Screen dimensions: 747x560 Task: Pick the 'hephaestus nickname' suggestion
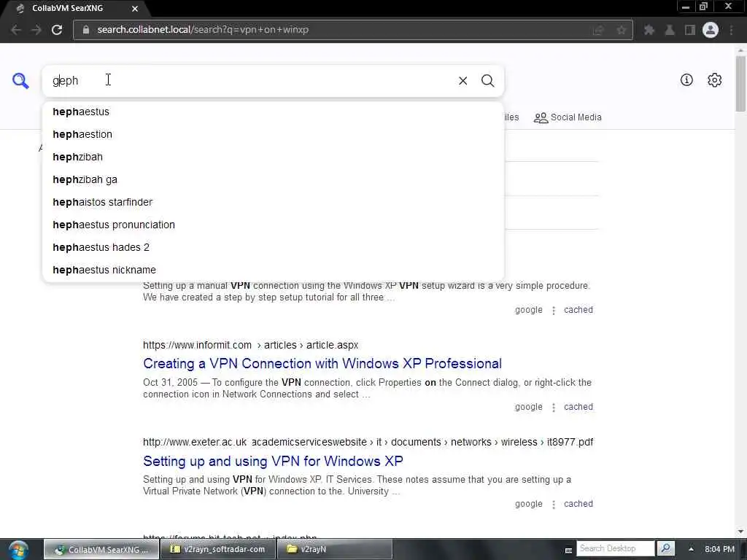coord(273,270)
